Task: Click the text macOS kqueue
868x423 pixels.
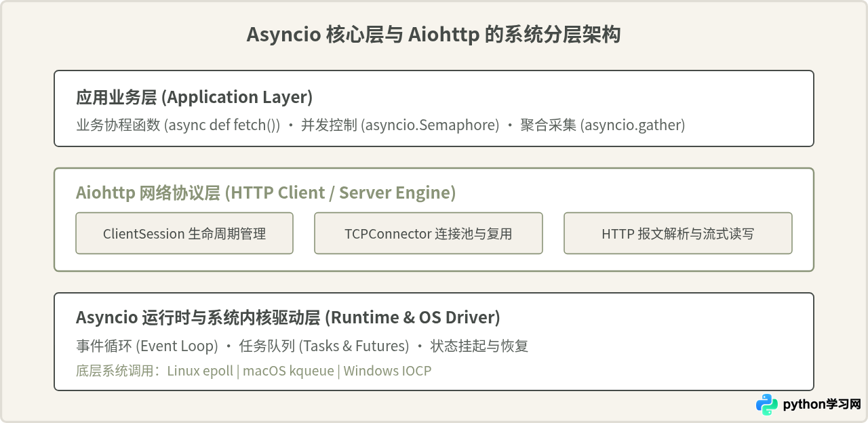Action: click(x=288, y=371)
